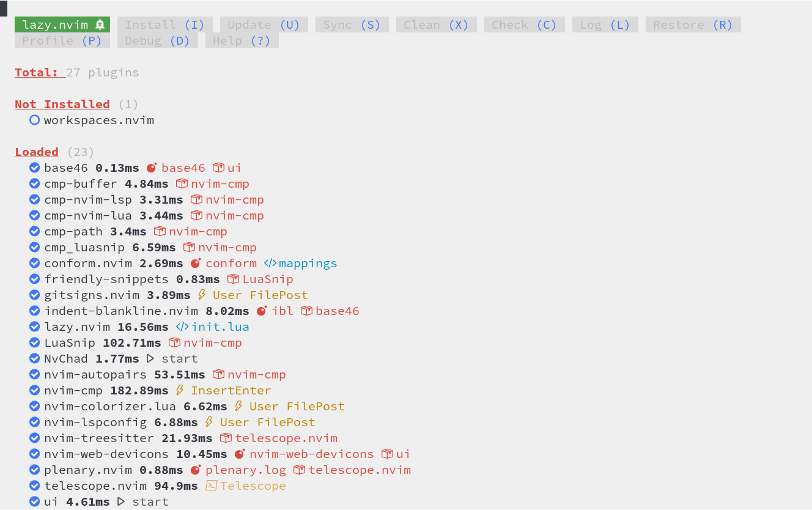The image size is (812, 510).
Task: Open the Clean (X) tab
Action: (437, 25)
